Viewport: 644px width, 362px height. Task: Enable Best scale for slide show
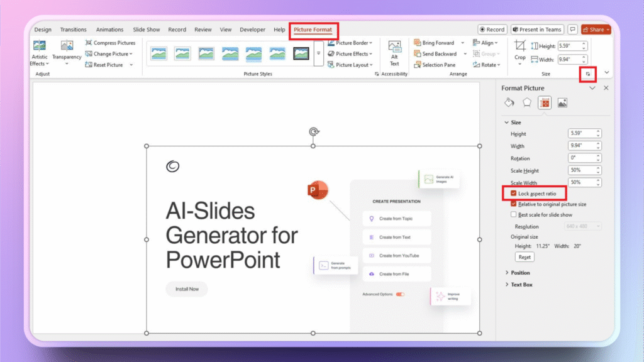coord(514,214)
